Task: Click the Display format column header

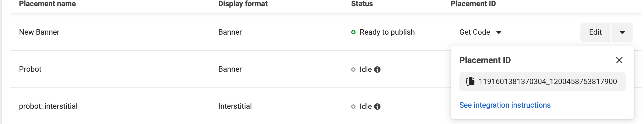Action: [243, 4]
